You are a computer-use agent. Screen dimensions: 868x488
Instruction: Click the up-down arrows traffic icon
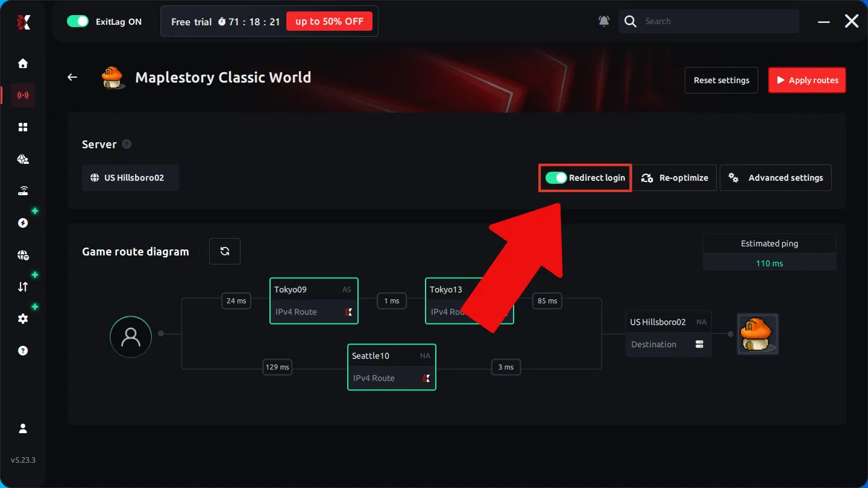[x=23, y=287]
